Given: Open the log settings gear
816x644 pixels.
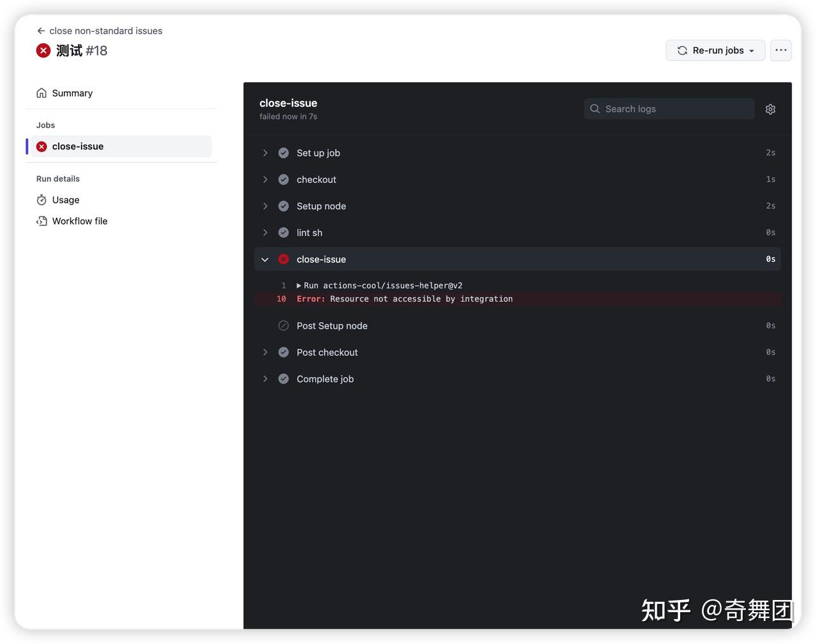Looking at the screenshot, I should point(769,108).
